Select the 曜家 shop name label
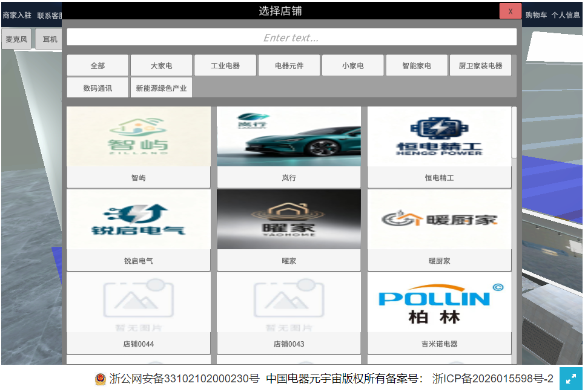 tap(289, 261)
